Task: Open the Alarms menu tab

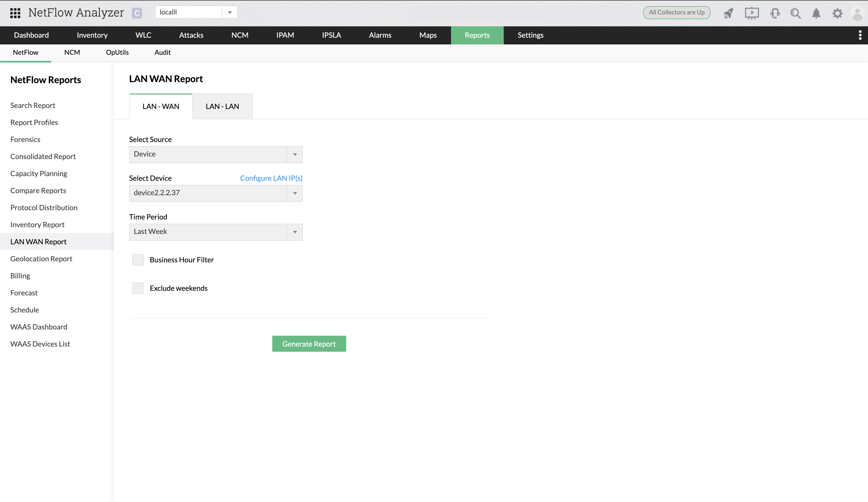Action: (x=380, y=35)
